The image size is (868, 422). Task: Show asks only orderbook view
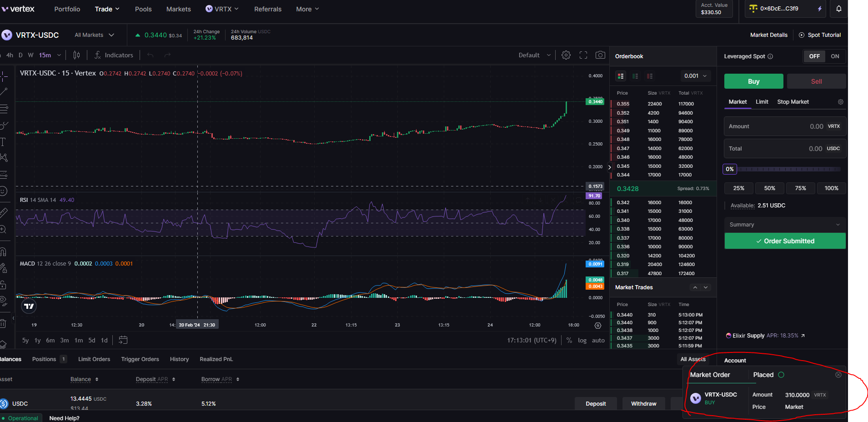[x=650, y=76]
